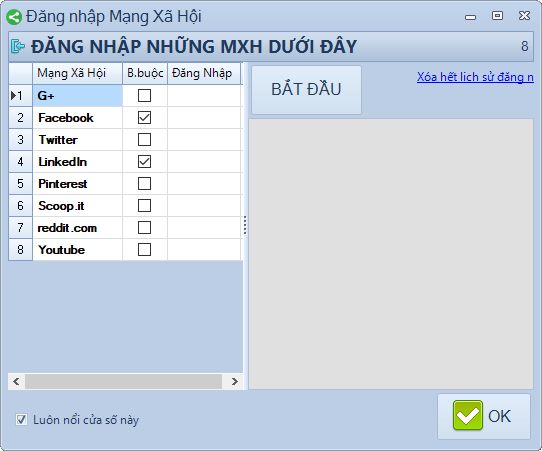Click the LinkedIn 'Đăng Nhập' cell
The height and width of the screenshot is (451, 542).
(204, 161)
